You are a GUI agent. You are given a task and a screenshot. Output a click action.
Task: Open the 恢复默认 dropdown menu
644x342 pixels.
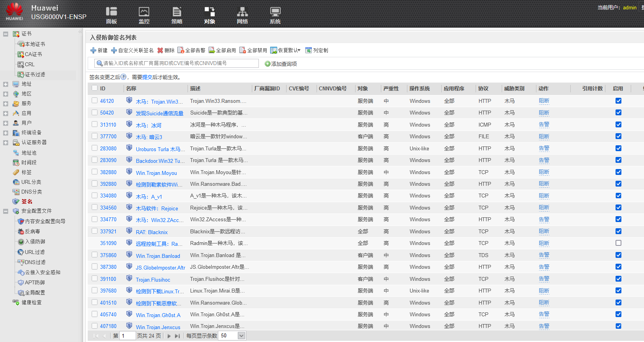299,50
